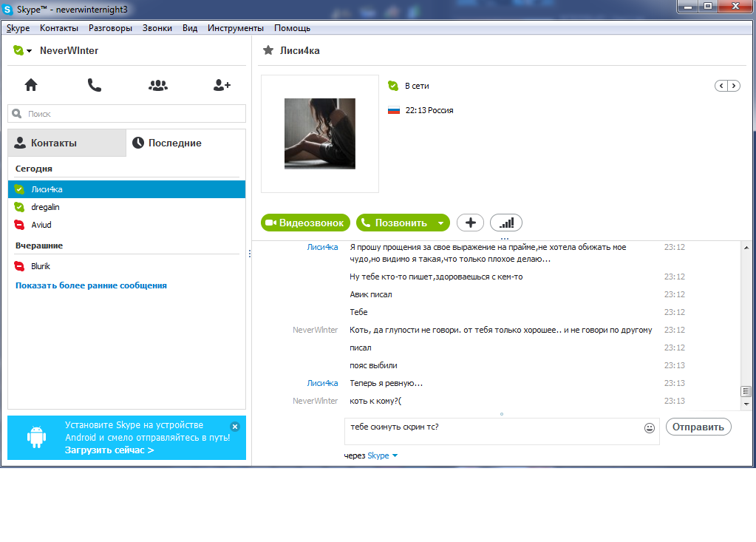Open the Разговоры menu
This screenshot has width=756, height=542.
[x=110, y=28]
